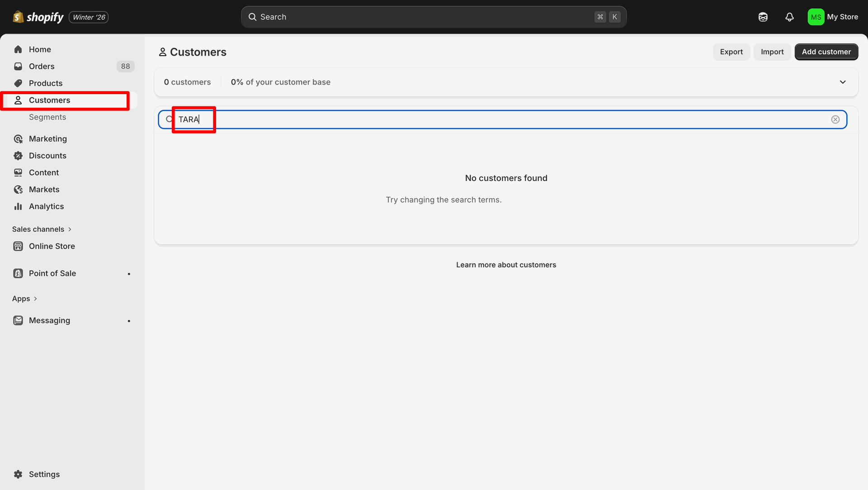Click the Add customer button
This screenshot has height=490, width=868.
[x=826, y=52]
